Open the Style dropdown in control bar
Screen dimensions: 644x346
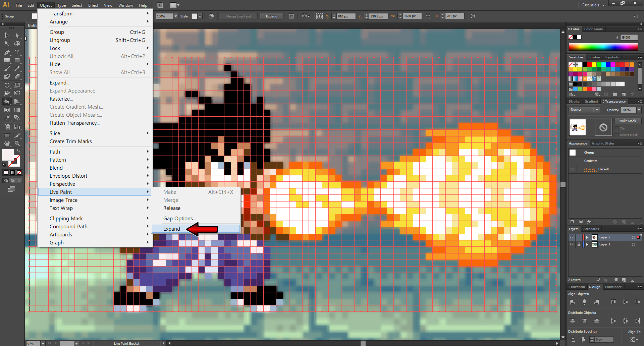[200, 16]
